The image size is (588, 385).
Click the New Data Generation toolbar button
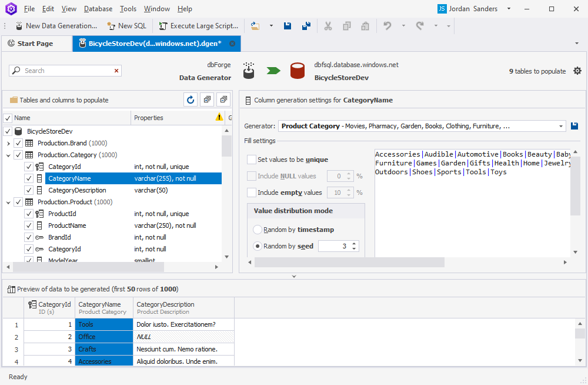[x=56, y=26]
